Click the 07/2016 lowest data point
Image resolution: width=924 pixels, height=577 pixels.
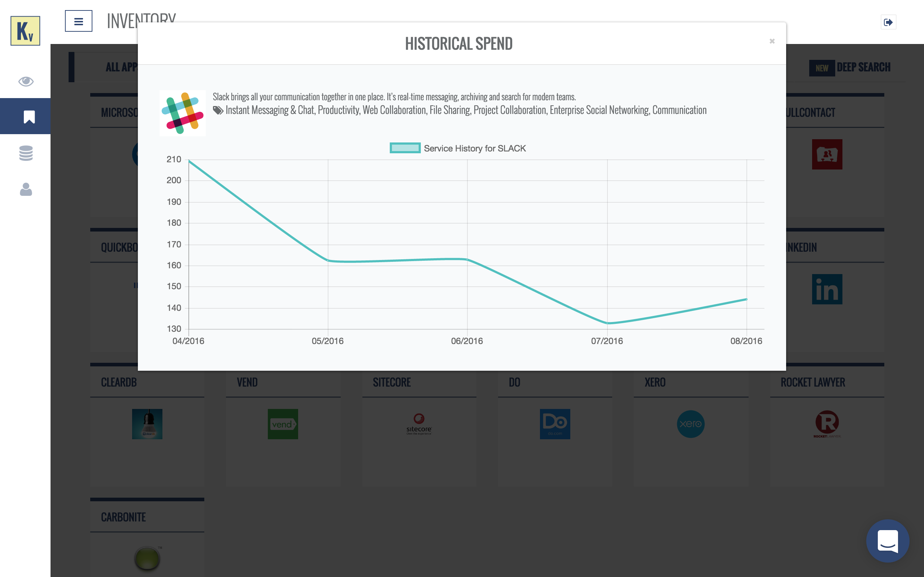point(607,323)
